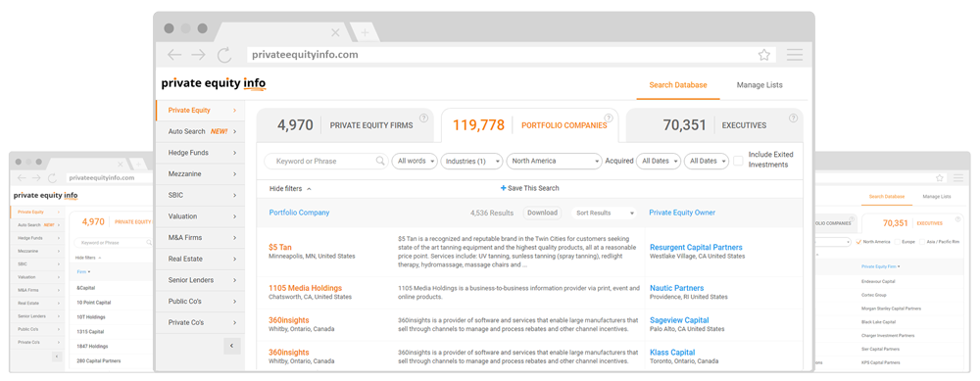Open the first All Dates dropdown after Acquired
Image resolution: width=980 pixels, height=381 pixels.
(x=658, y=162)
